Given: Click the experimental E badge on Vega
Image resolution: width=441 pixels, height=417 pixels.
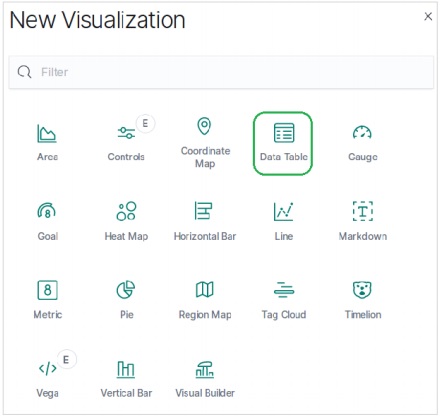Looking at the screenshot, I should click(x=66, y=359).
